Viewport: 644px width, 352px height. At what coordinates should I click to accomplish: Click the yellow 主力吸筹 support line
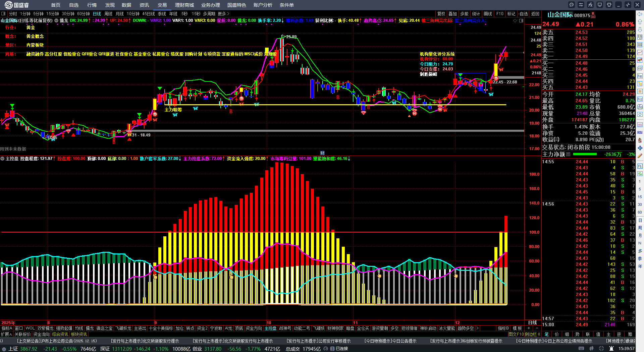(335, 105)
